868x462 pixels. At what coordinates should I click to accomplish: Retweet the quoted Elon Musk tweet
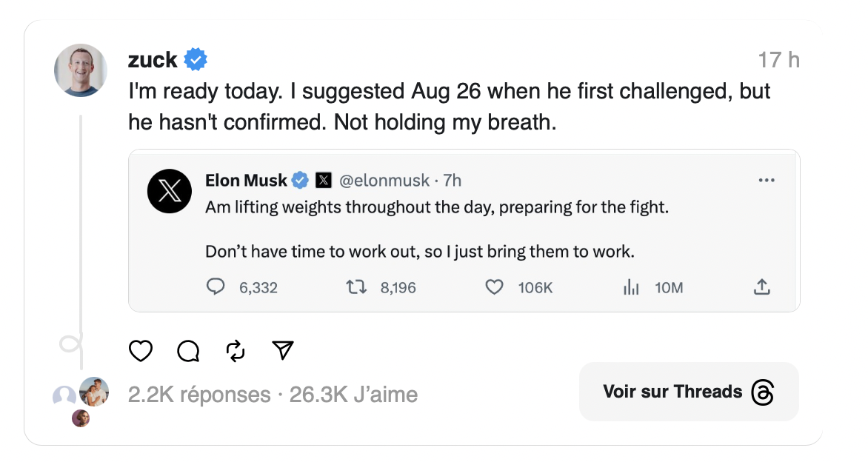click(357, 287)
